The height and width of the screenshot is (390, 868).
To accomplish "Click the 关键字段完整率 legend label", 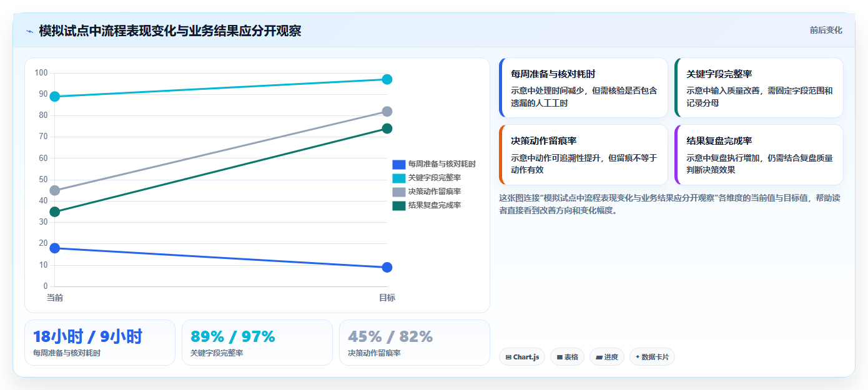I will coord(435,178).
